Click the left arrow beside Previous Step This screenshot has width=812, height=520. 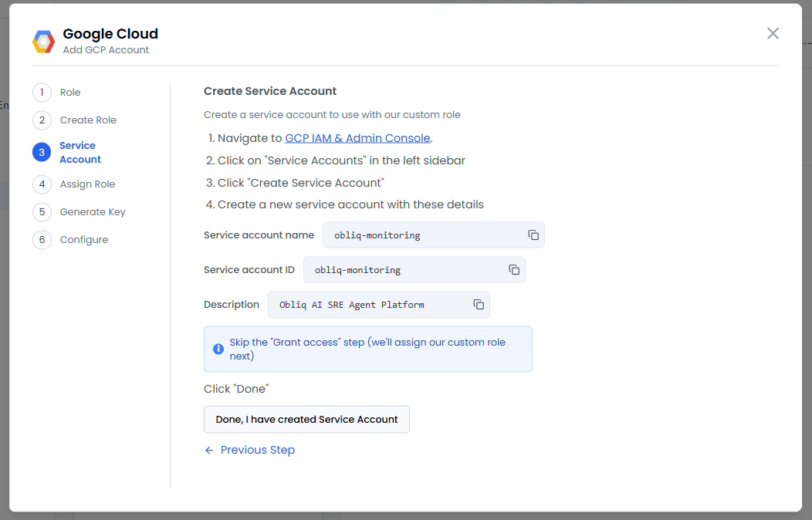tap(209, 450)
